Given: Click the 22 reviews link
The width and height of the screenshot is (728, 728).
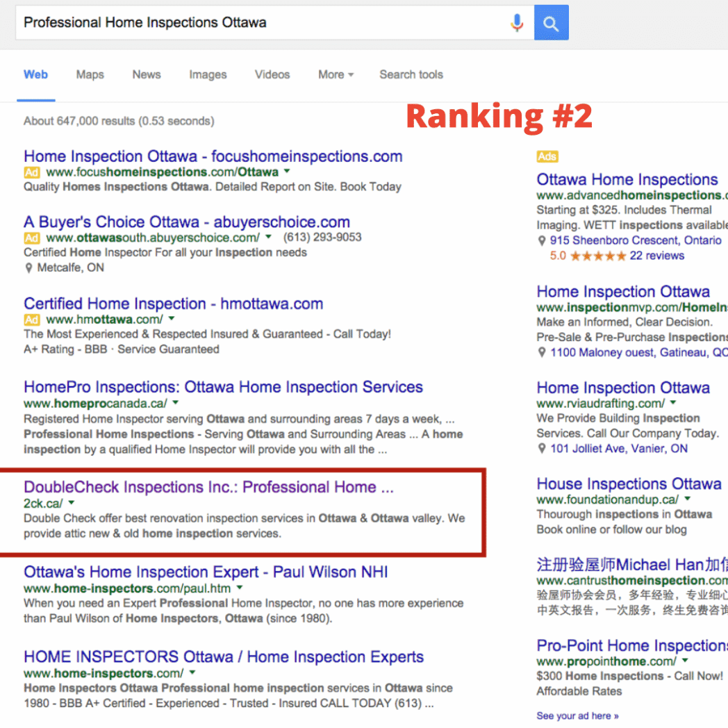Looking at the screenshot, I should (656, 256).
